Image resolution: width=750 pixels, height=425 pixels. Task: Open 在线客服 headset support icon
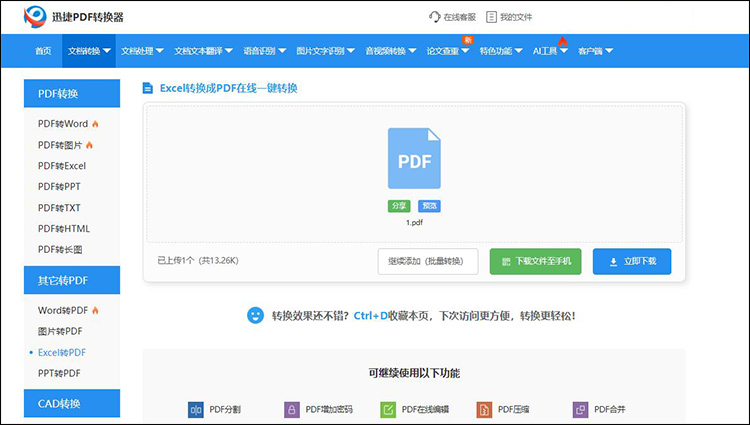point(435,17)
